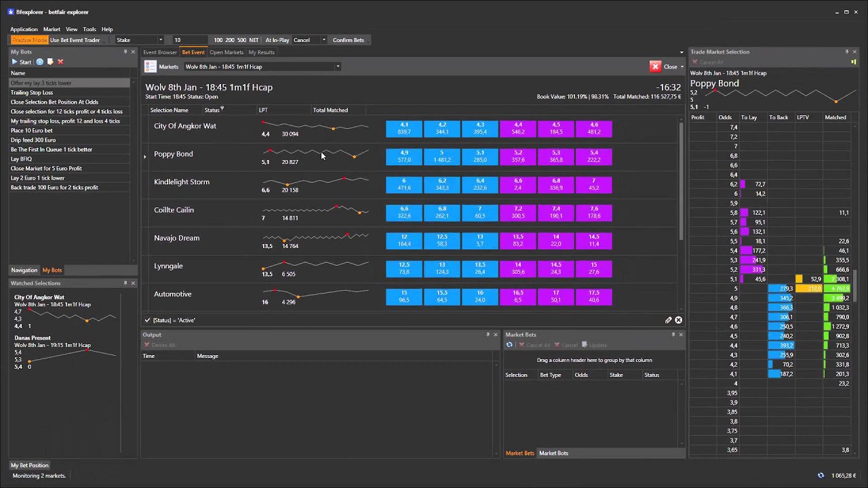Switch to the Navigation tab
This screenshot has height=488, width=868.
[x=24, y=270]
